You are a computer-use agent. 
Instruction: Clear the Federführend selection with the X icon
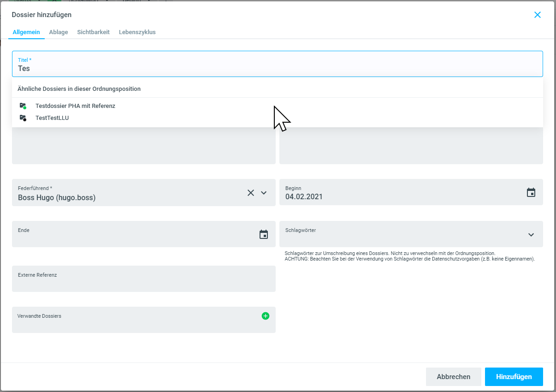click(250, 193)
